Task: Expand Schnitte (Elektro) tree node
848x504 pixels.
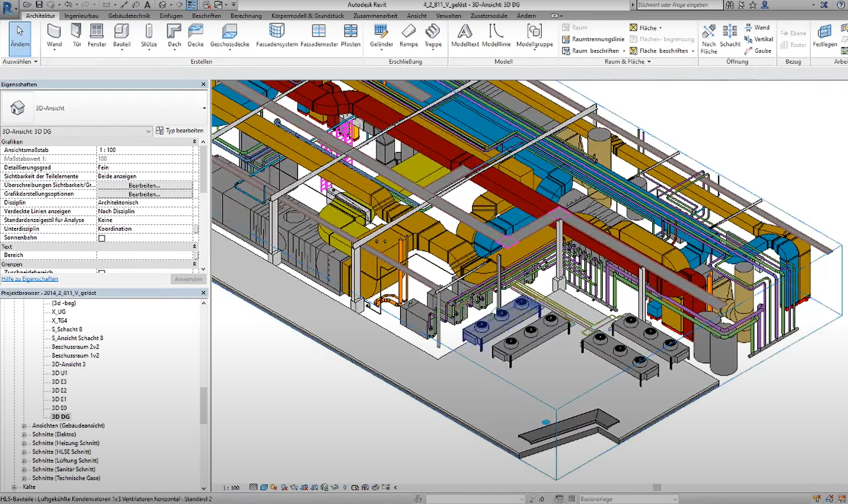Action: click(24, 434)
